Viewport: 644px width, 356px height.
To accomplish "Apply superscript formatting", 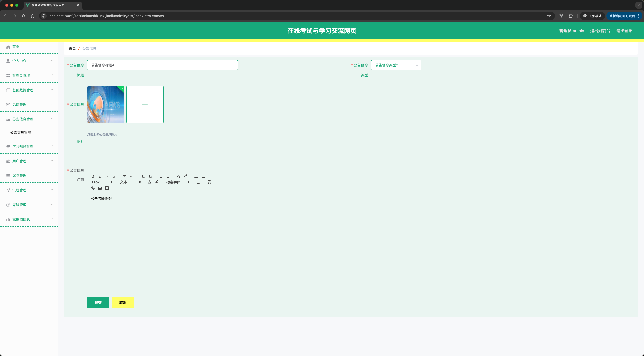I will [185, 176].
